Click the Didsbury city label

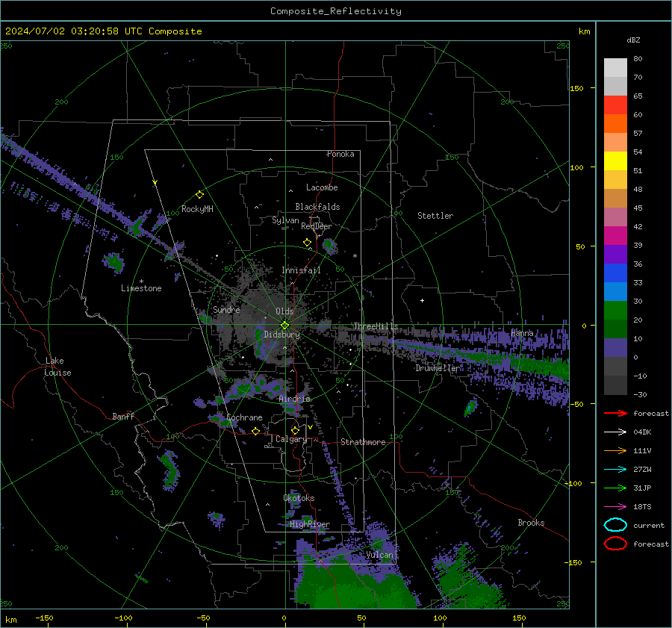(x=281, y=335)
